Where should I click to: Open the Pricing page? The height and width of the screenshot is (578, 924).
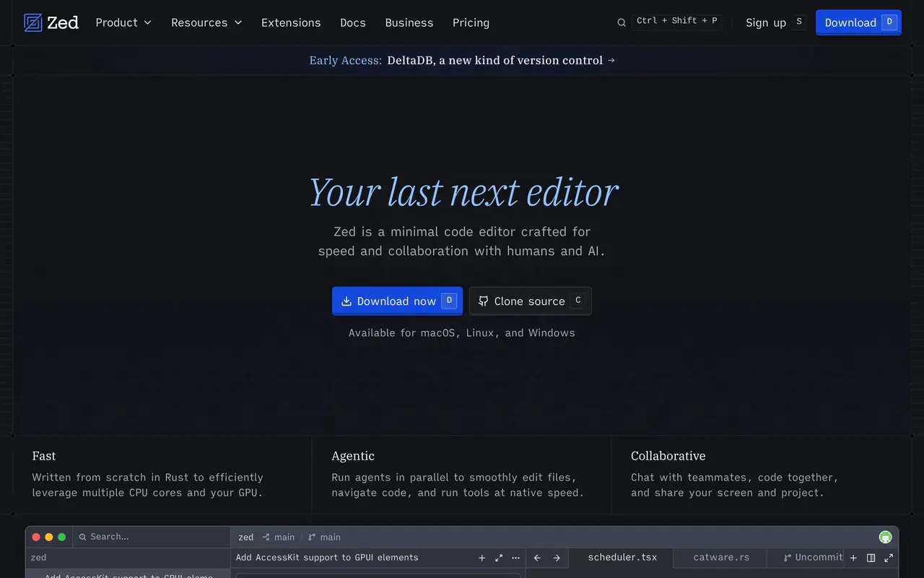[471, 22]
